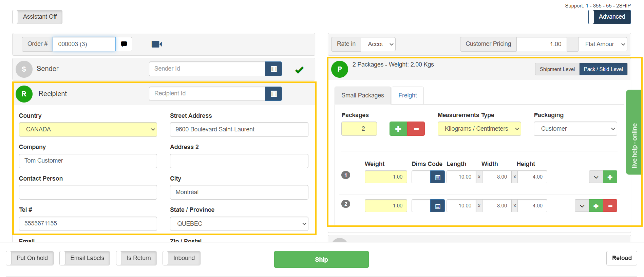The image size is (644, 277).
Task: Expand options chevron for package 2
Action: 582,206
